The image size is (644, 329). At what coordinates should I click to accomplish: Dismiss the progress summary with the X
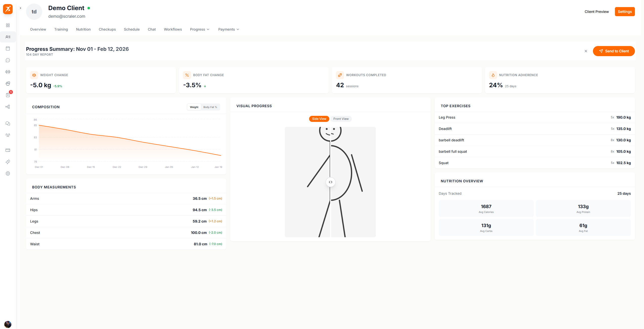click(x=586, y=51)
